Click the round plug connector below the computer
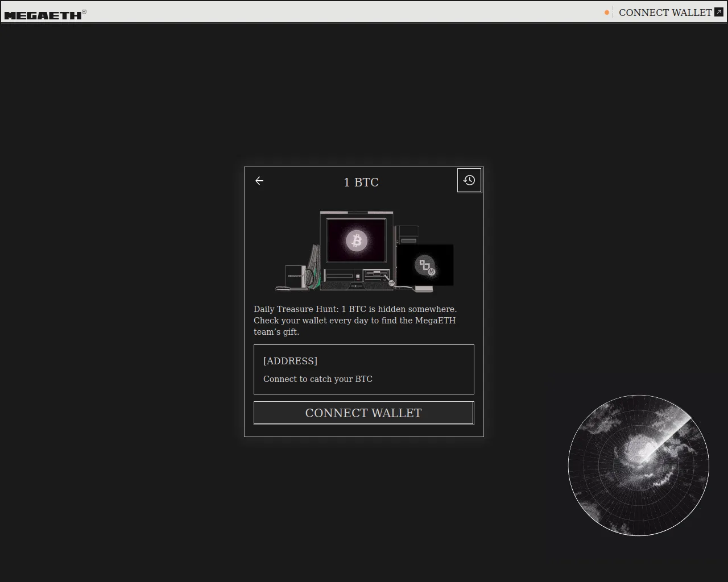 pos(391,283)
